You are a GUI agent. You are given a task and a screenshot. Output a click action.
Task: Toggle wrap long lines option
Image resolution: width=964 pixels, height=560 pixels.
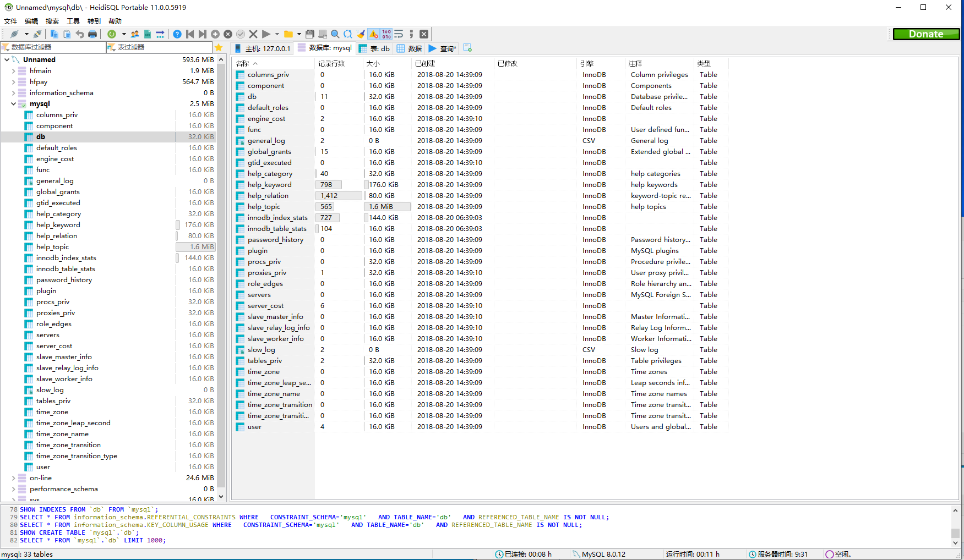pos(399,34)
